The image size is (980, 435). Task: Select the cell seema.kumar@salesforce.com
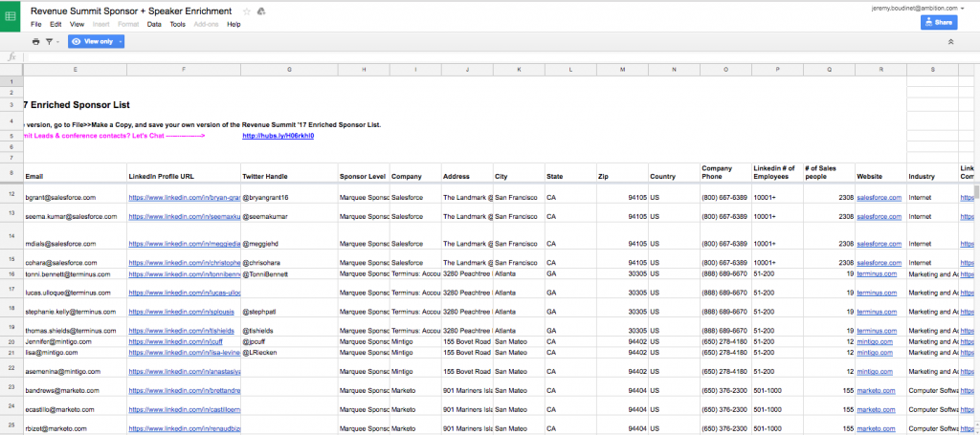coord(75,213)
